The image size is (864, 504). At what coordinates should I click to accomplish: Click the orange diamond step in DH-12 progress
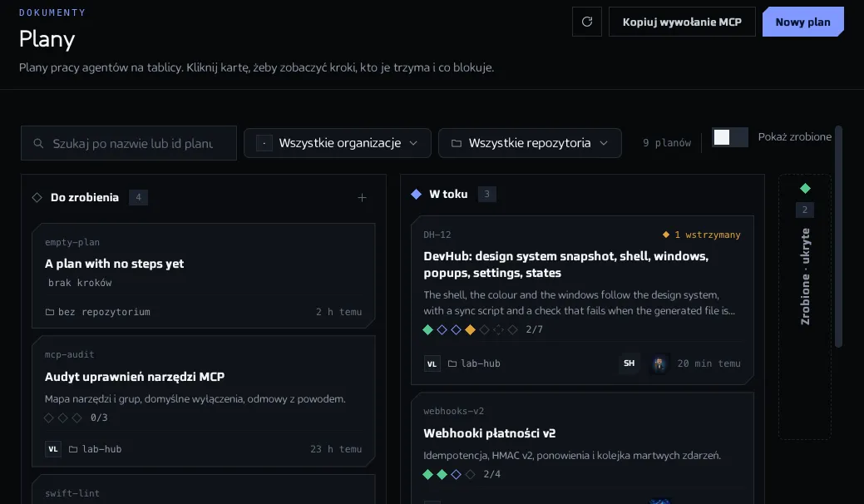pyautogui.click(x=470, y=329)
